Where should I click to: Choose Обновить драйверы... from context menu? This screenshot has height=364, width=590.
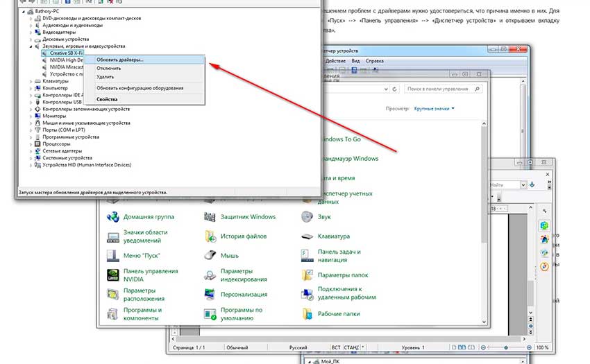click(144, 60)
